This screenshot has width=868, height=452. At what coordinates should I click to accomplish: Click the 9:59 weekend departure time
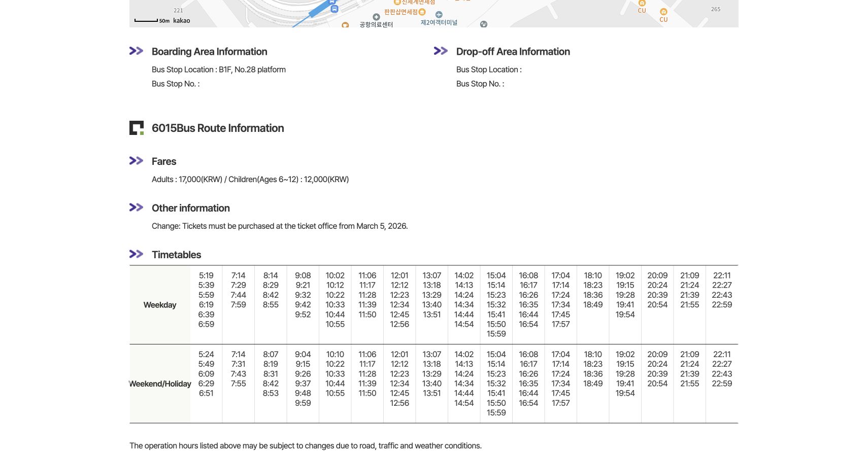303,403
